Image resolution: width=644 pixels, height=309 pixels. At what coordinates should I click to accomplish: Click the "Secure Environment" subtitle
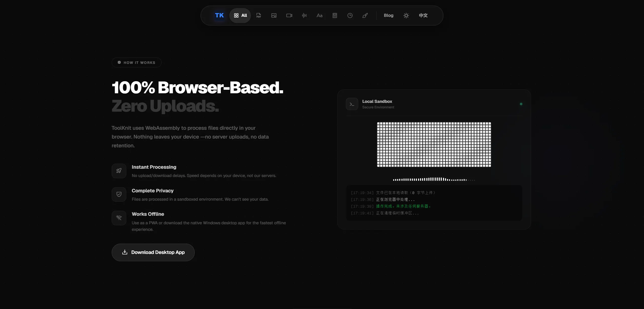pyautogui.click(x=378, y=107)
